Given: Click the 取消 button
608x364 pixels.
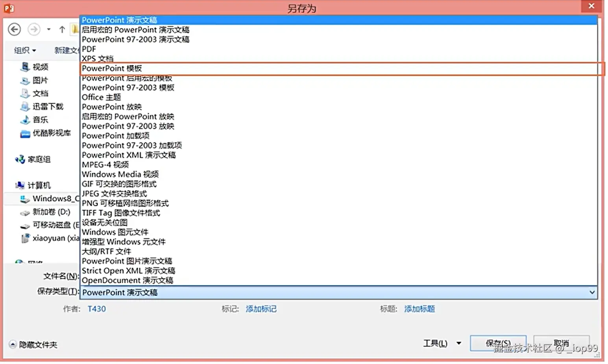Looking at the screenshot, I should (561, 343).
